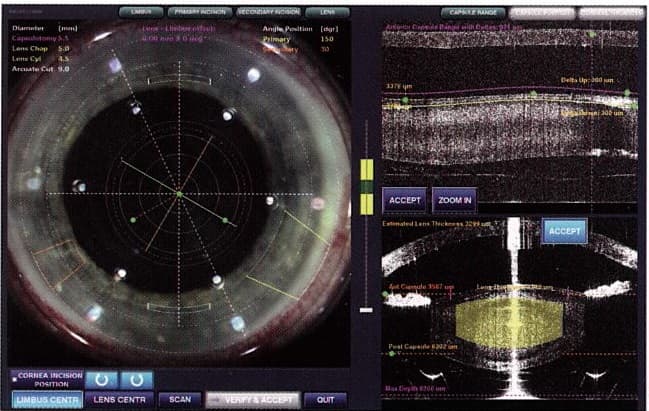The image size is (649, 411).
Task: Click the Zoom In button
Action: [x=454, y=200]
